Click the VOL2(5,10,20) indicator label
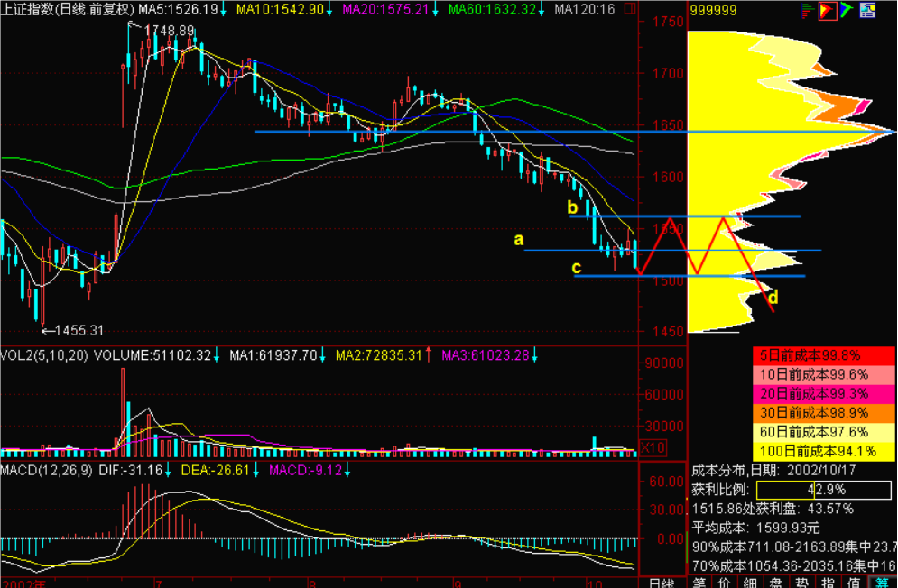898x588 pixels. (45, 355)
